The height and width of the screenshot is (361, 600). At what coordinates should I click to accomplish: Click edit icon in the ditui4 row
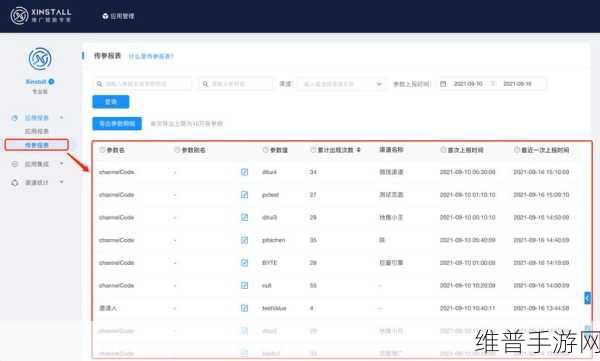(x=245, y=172)
